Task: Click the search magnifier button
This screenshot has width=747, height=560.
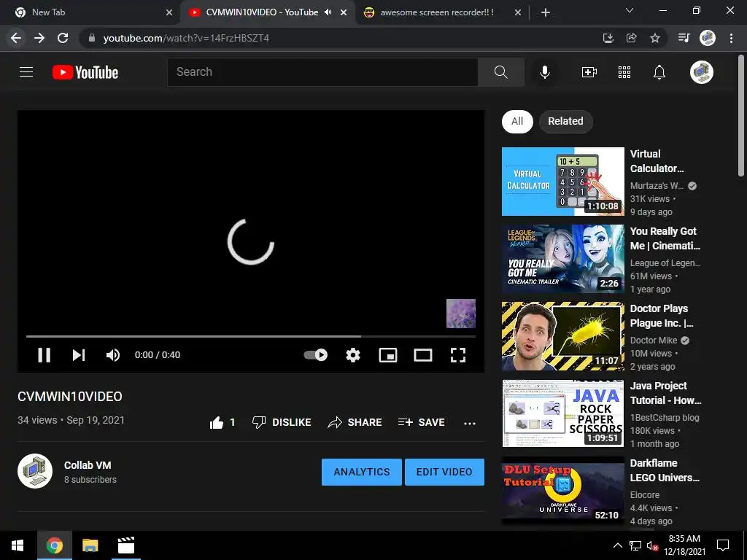Action: click(x=500, y=72)
